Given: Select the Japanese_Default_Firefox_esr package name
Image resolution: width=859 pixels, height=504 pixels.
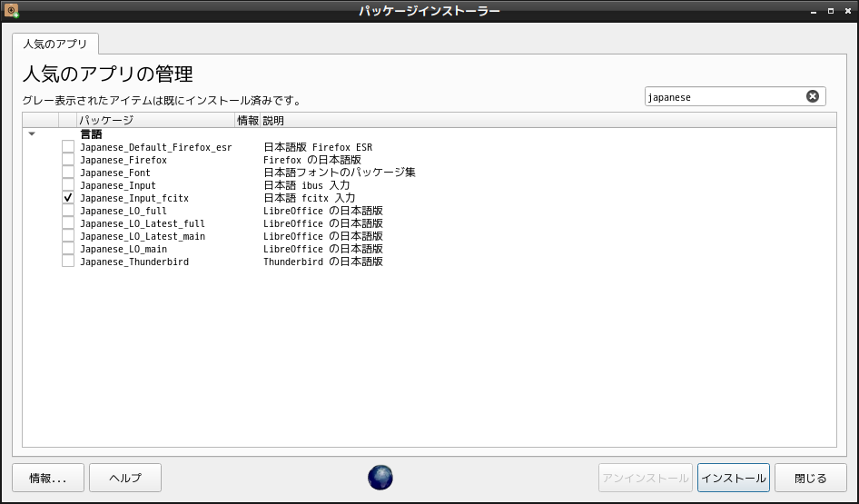Looking at the screenshot, I should 156,147.
